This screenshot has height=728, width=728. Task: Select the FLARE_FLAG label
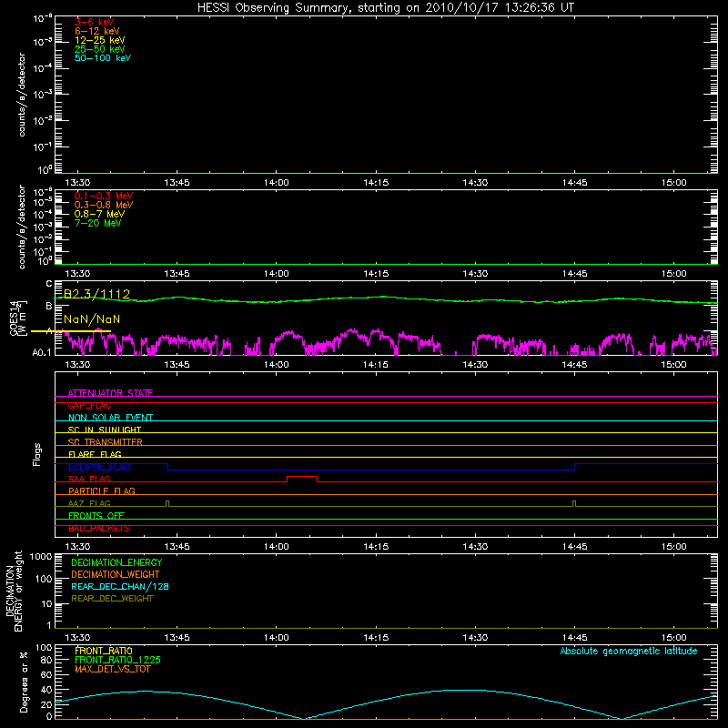95,454
